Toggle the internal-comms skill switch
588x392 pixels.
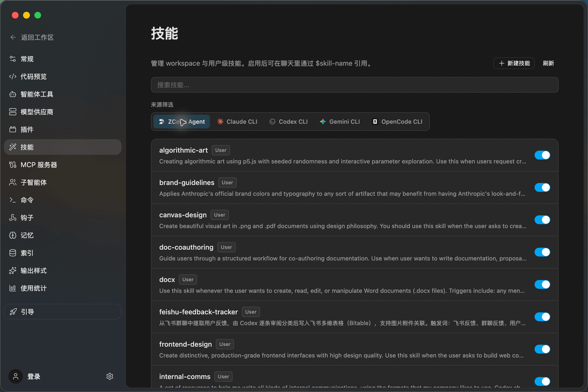[542, 381]
